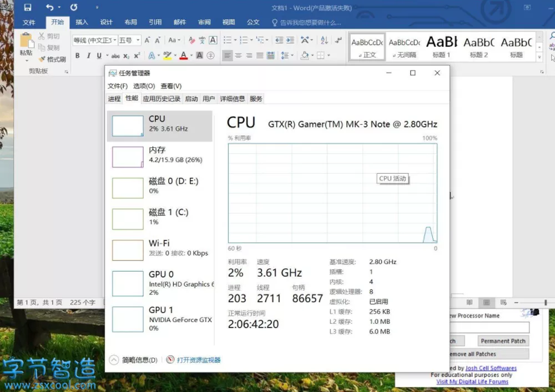Apply character shading to the text

click(x=200, y=56)
